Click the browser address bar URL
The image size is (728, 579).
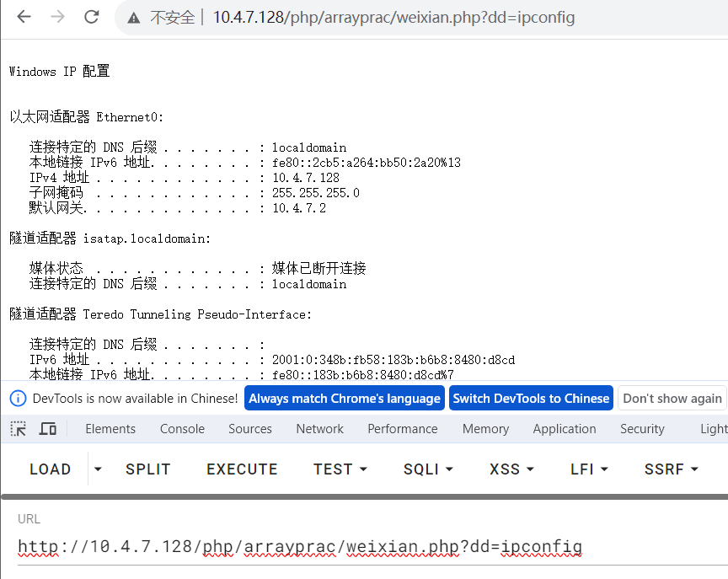[393, 18]
